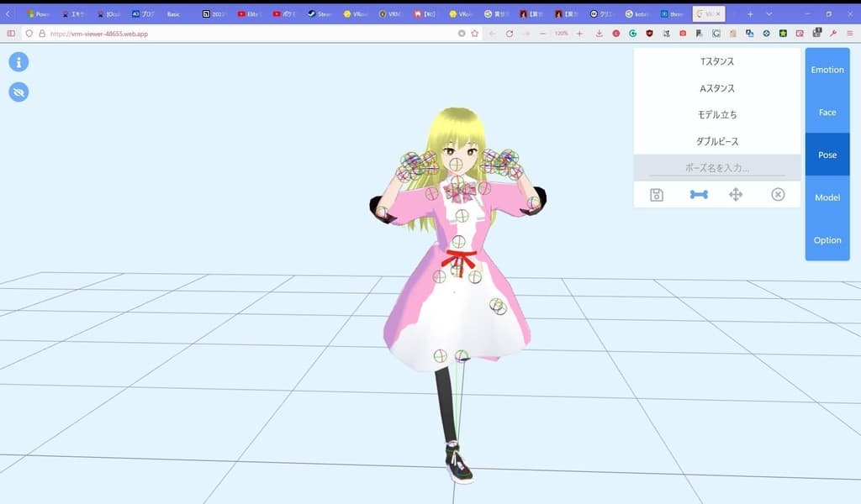This screenshot has height=504, width=861.
Task: Click the red camera extension icon
Action: point(683,34)
